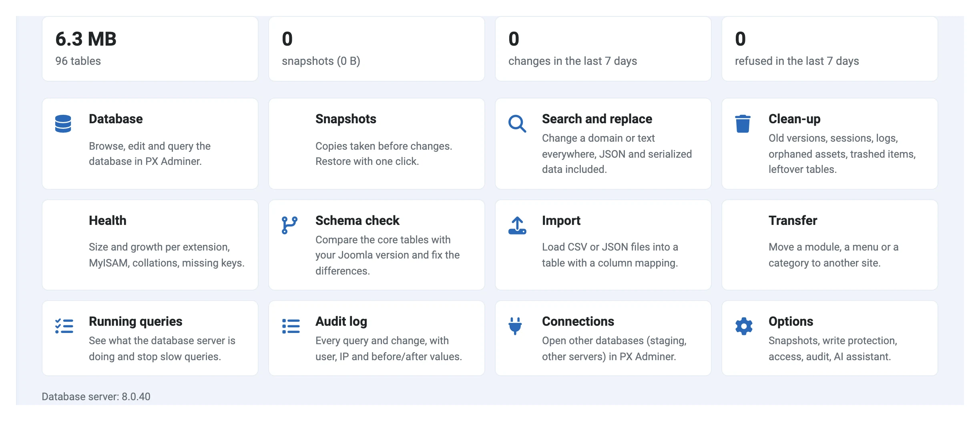Click the 6.3 MB size value
980x421 pixels.
coord(86,39)
